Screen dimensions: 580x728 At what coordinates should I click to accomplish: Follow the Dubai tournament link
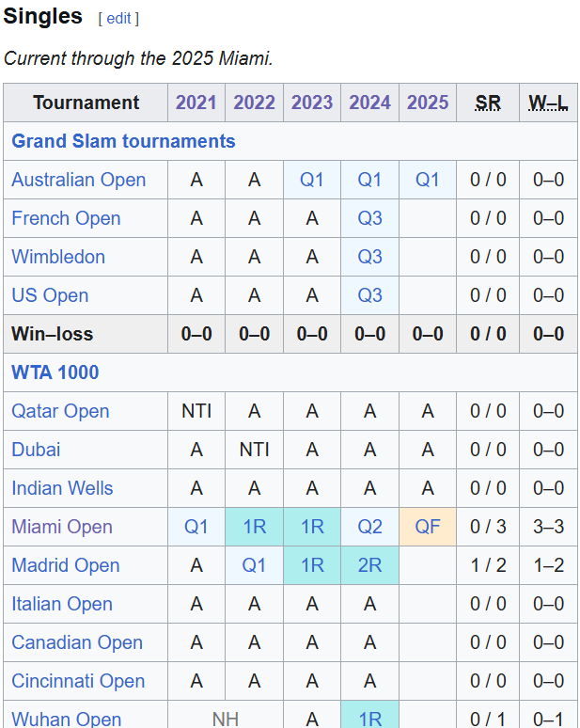[x=36, y=450]
